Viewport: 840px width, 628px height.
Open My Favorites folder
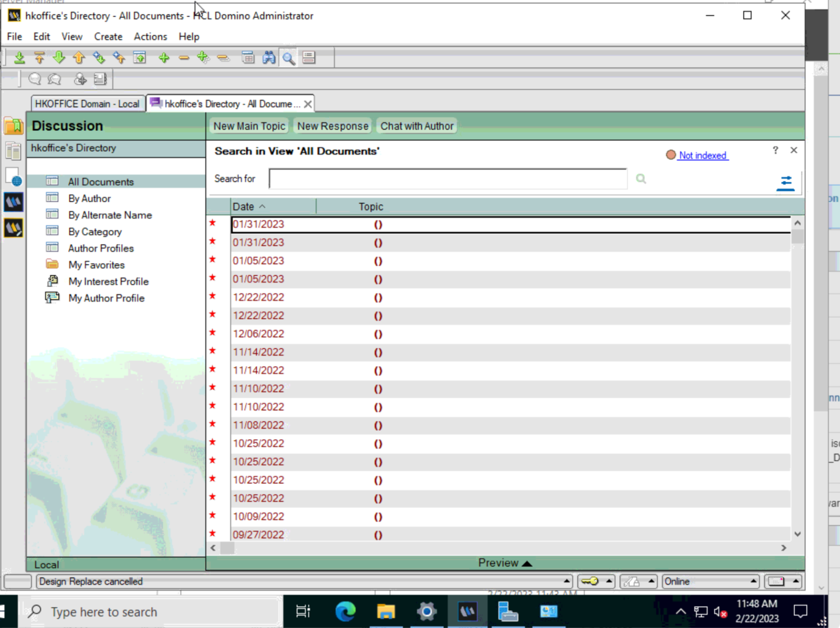coord(96,265)
